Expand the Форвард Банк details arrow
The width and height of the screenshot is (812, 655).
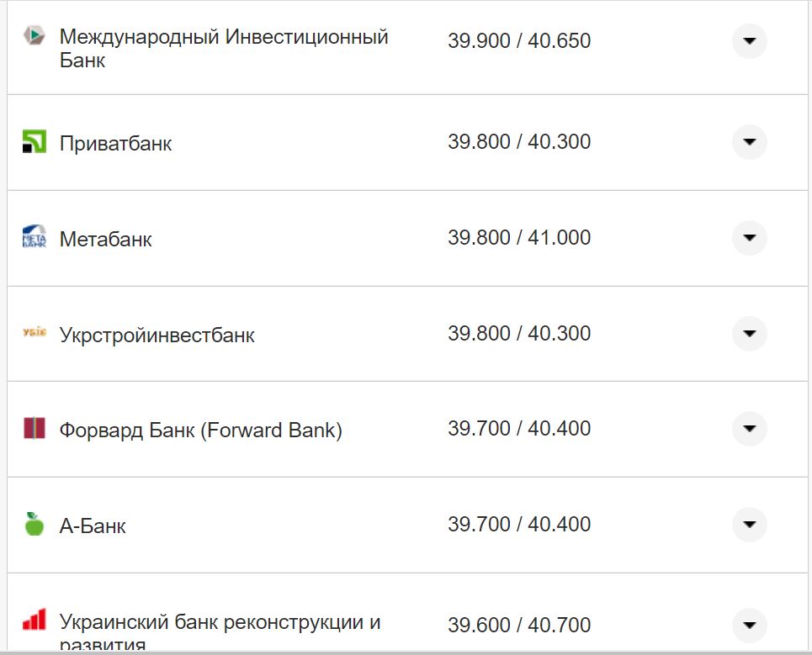click(x=748, y=429)
